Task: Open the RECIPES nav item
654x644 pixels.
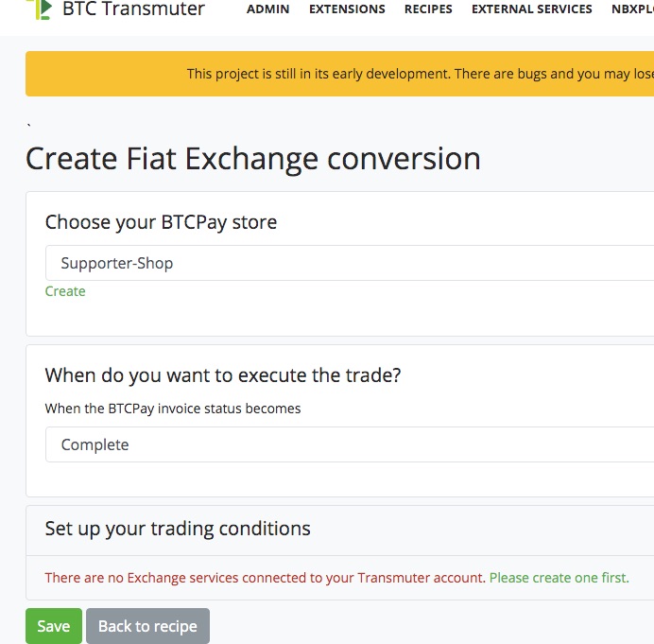Action: pyautogui.click(x=428, y=9)
